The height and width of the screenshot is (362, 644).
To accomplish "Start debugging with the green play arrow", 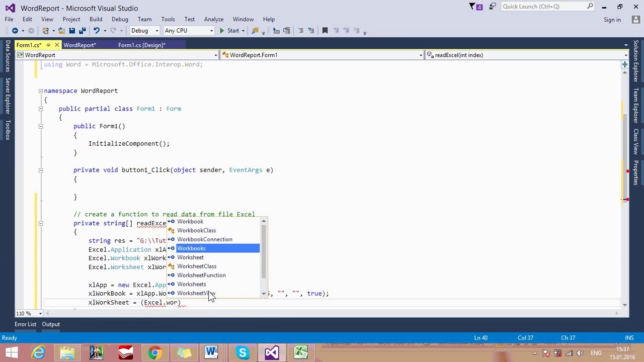I will [x=221, y=31].
